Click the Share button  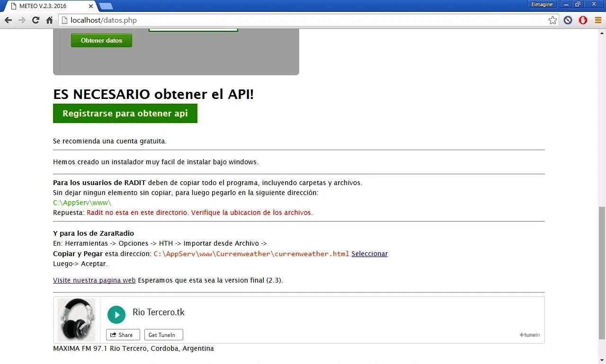coord(123,335)
